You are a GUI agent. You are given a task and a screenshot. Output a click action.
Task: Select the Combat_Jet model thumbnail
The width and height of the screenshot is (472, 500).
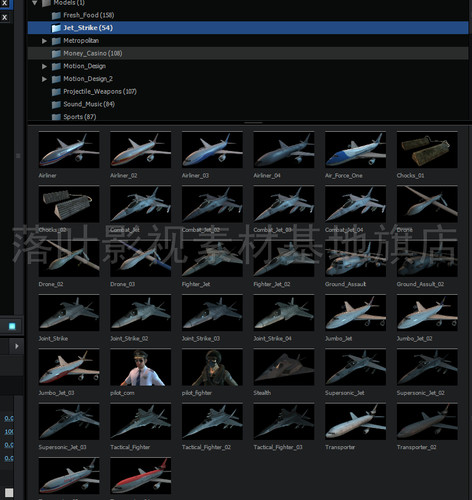[x=141, y=204]
